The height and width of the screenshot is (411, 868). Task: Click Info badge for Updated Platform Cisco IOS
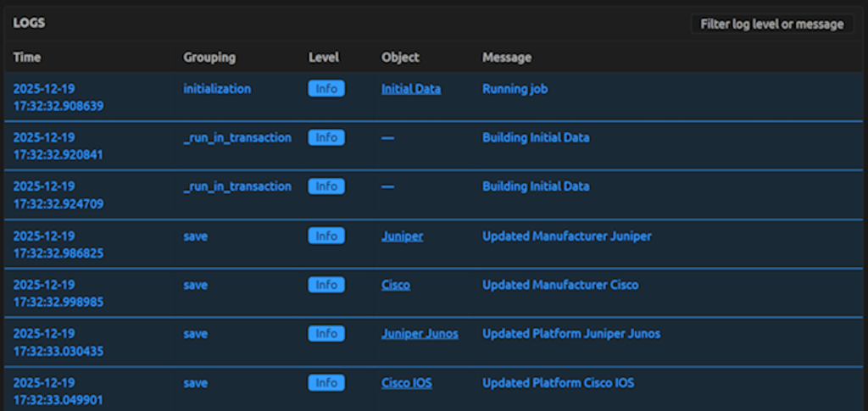click(326, 383)
